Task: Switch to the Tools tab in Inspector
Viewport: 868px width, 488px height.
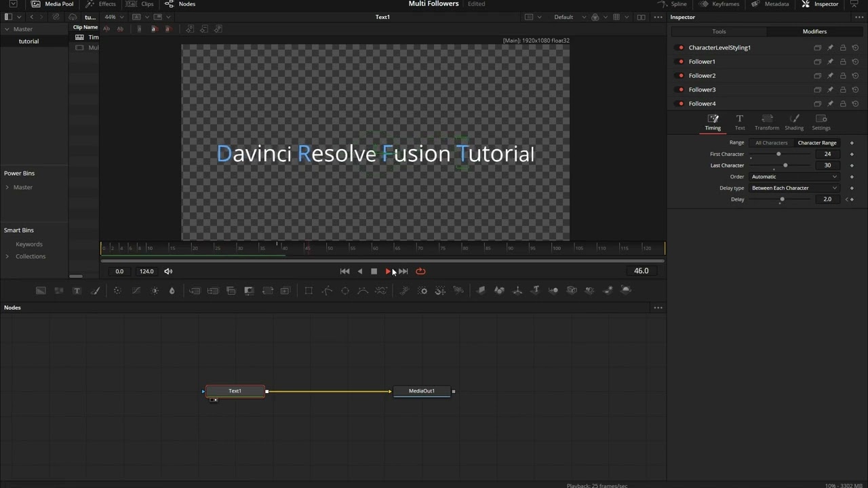Action: (719, 31)
